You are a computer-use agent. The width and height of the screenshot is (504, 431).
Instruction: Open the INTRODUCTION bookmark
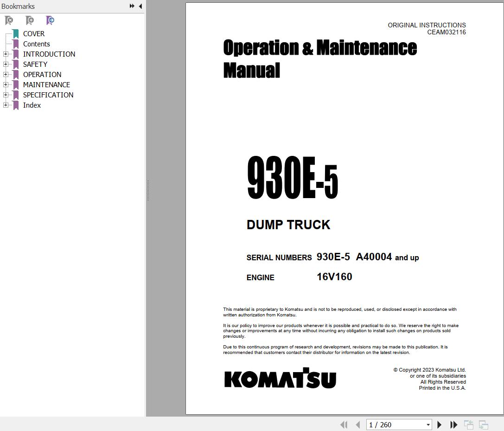[x=49, y=54]
